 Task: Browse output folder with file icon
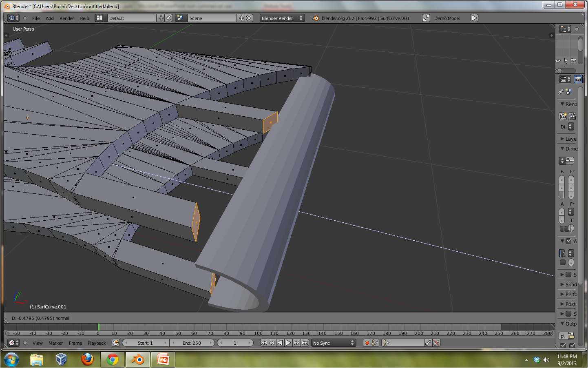point(571,336)
